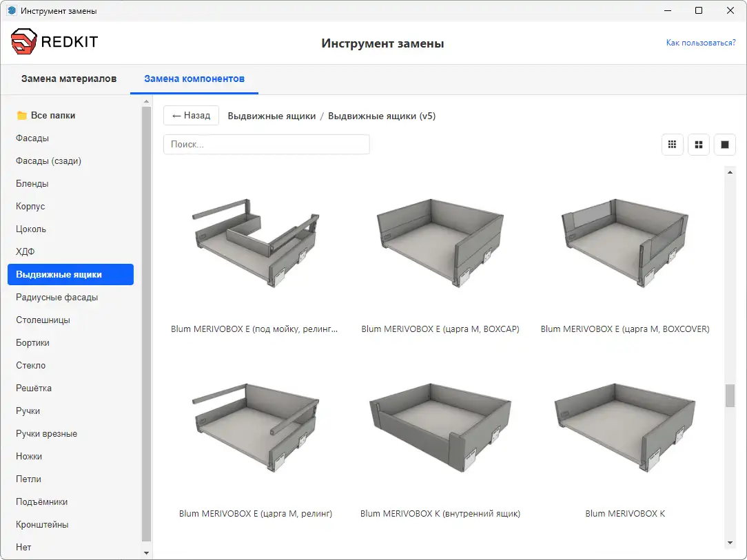Switch to medium grid view icon

[x=698, y=144]
